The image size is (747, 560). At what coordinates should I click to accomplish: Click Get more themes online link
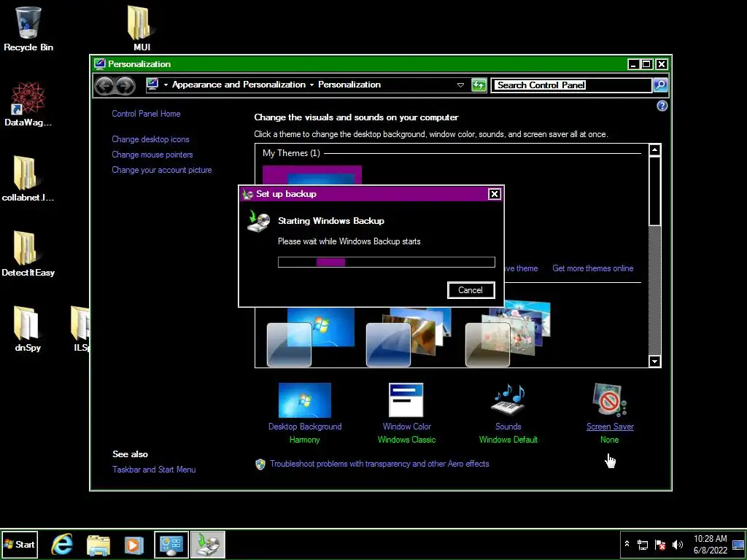[x=592, y=268]
